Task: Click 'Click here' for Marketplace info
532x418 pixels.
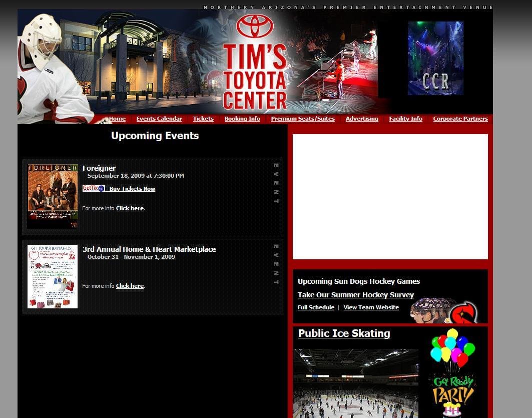Action: (130, 286)
